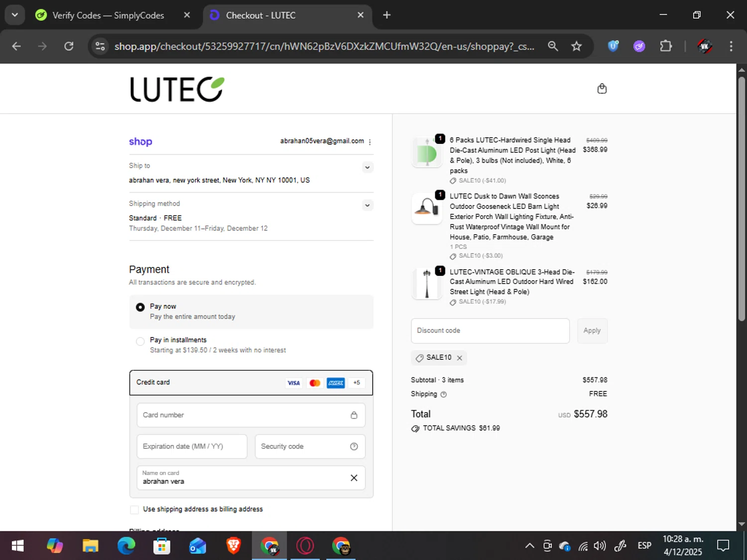This screenshot has height=560, width=747.
Task: Launch Brave browser from taskbar
Action: point(234,546)
